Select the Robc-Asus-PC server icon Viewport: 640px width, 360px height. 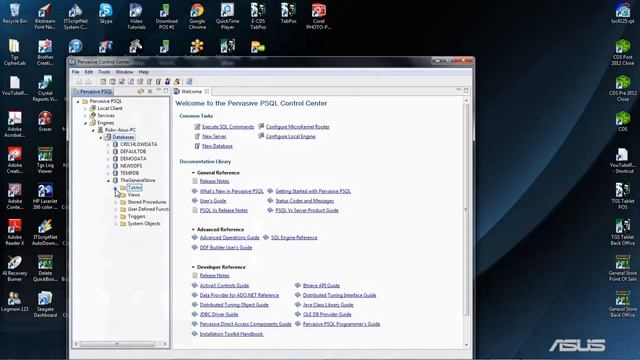[100, 130]
